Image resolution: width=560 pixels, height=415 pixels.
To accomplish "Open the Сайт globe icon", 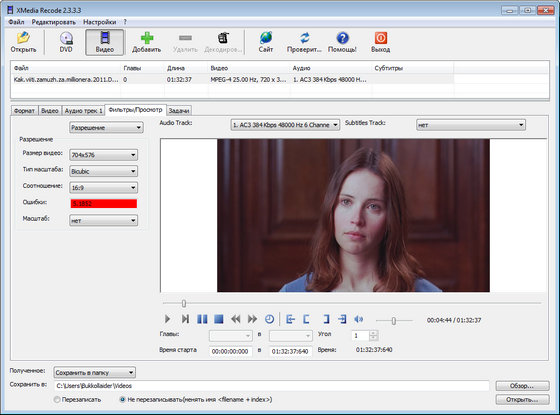I will coord(266,42).
